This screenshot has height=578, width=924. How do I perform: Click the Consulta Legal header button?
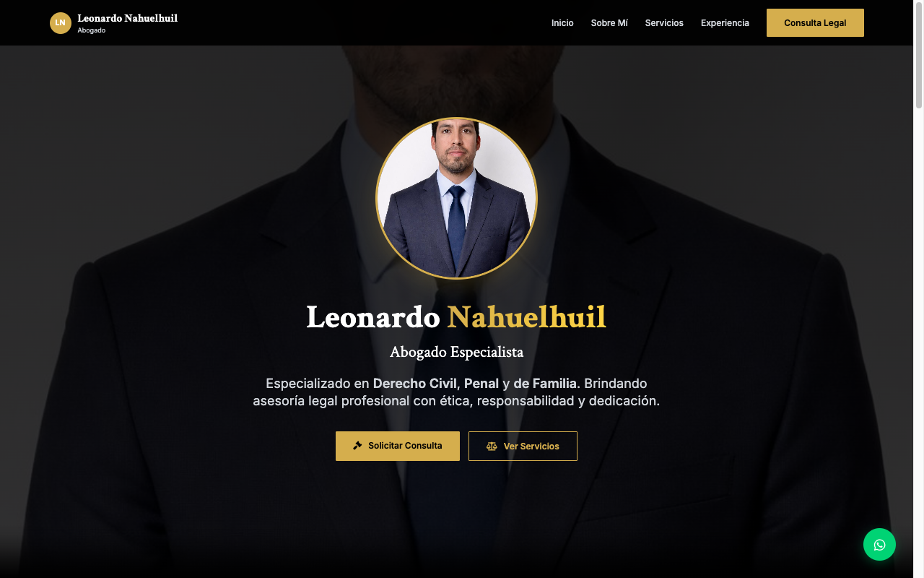[x=815, y=23]
